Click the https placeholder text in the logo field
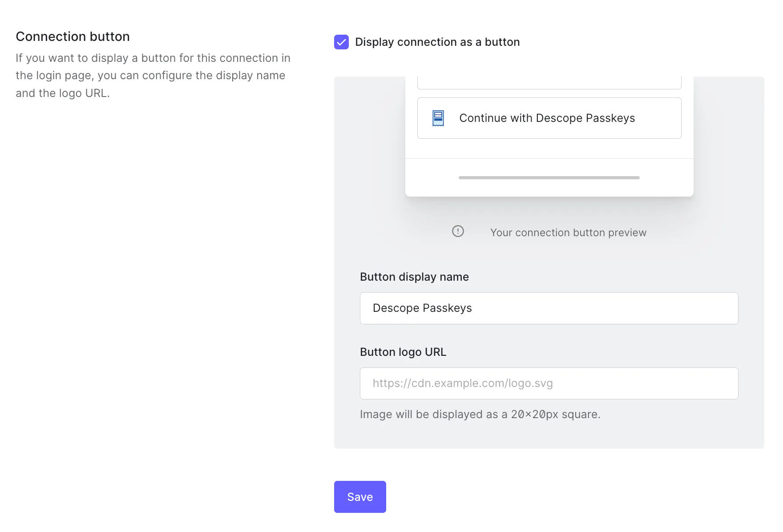This screenshot has height=532, width=783. pos(463,383)
